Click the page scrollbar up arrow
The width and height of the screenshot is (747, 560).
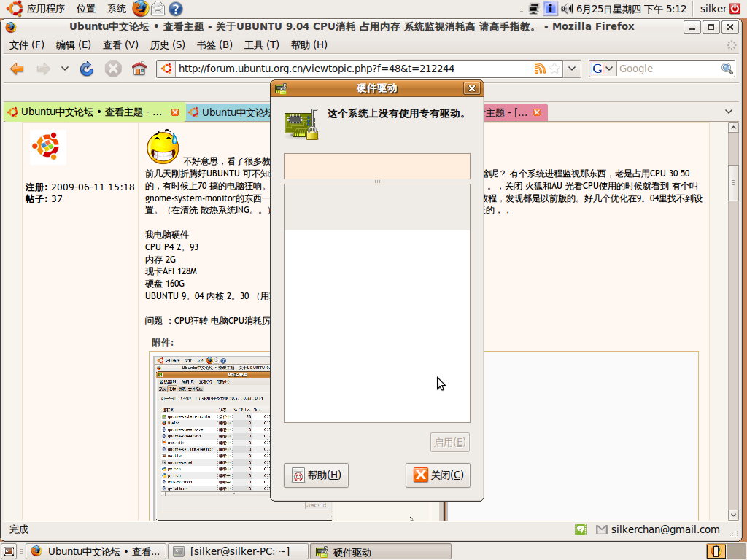(733, 128)
